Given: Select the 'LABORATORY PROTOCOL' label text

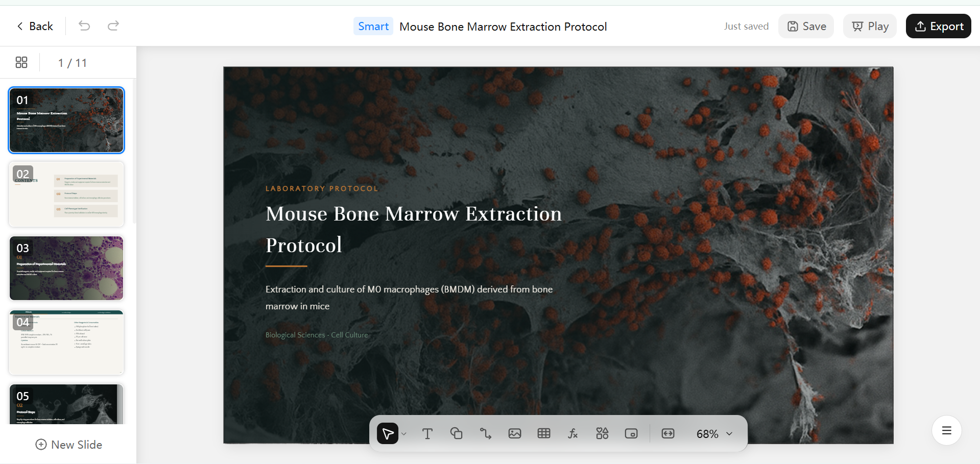Looking at the screenshot, I should tap(322, 188).
